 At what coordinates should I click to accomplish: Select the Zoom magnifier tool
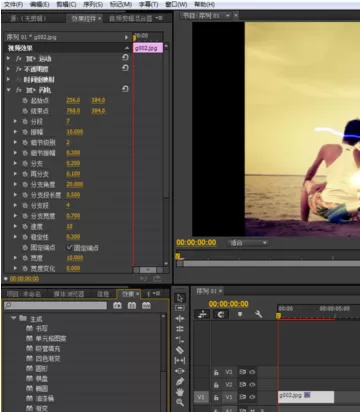180,402
